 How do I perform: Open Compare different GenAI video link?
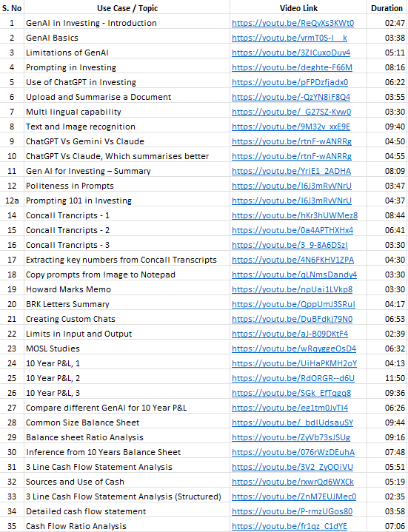(290, 408)
